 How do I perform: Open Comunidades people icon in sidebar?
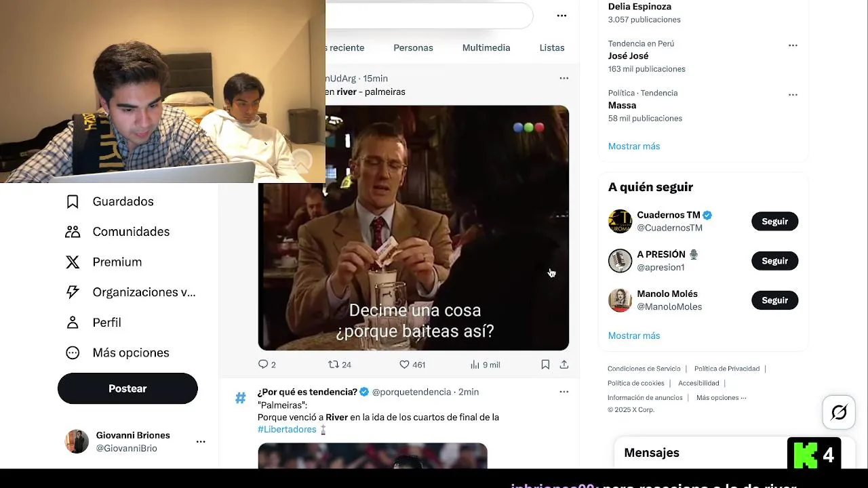73,232
